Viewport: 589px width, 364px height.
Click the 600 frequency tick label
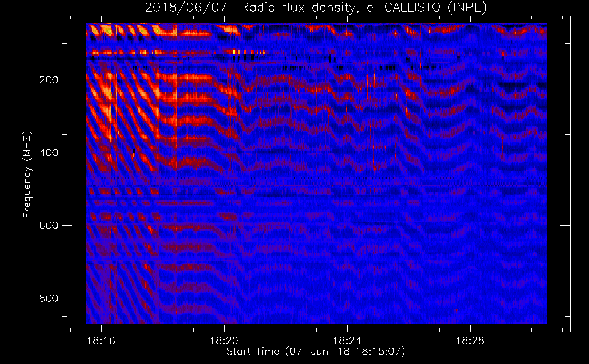(49, 226)
